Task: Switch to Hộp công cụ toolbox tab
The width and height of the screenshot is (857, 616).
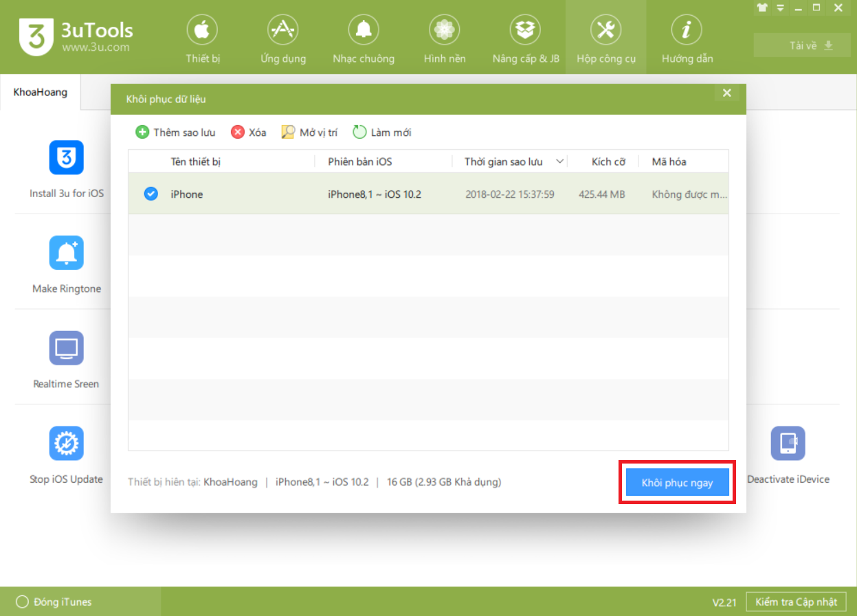Action: click(605, 38)
